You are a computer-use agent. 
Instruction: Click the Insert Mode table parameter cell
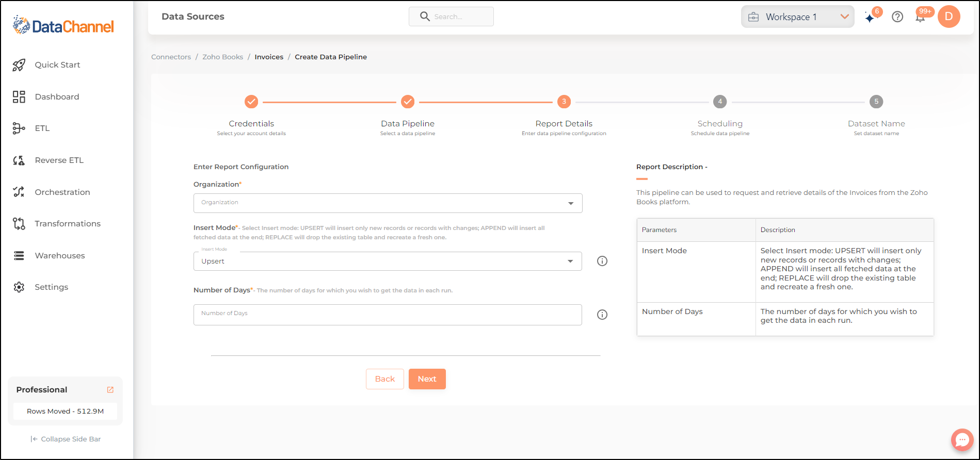696,272
